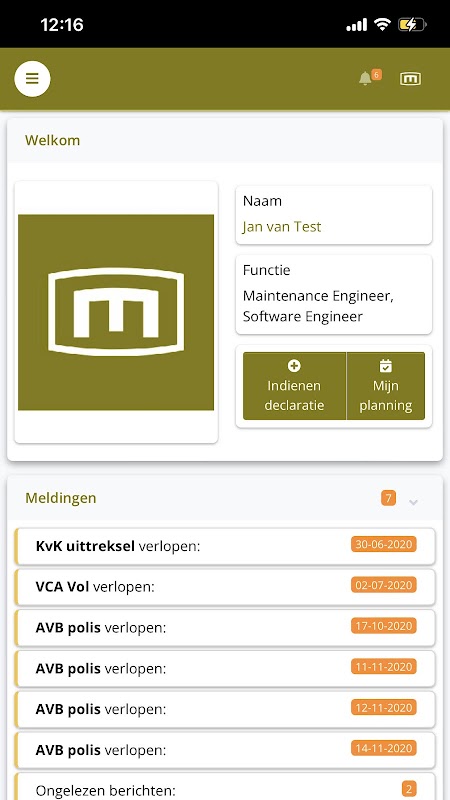The height and width of the screenshot is (800, 450).
Task: Tap the Mijn planning button
Action: pos(386,386)
